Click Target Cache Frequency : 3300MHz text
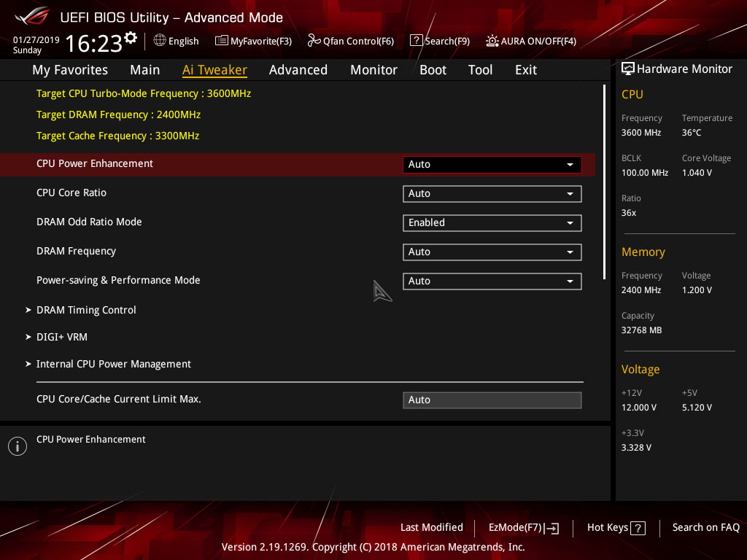This screenshot has height=560, width=747. point(117,136)
